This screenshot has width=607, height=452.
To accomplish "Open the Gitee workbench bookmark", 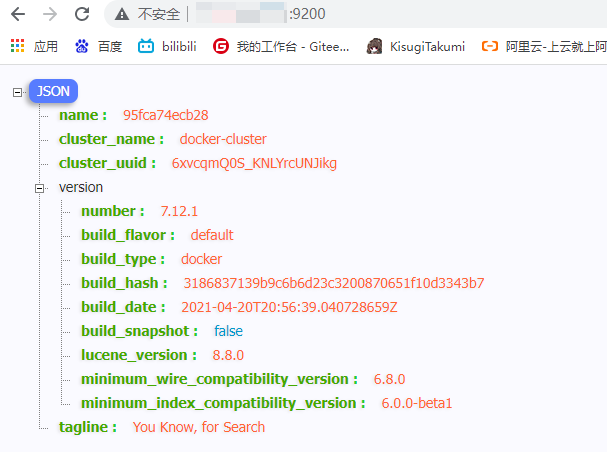I will [x=281, y=46].
